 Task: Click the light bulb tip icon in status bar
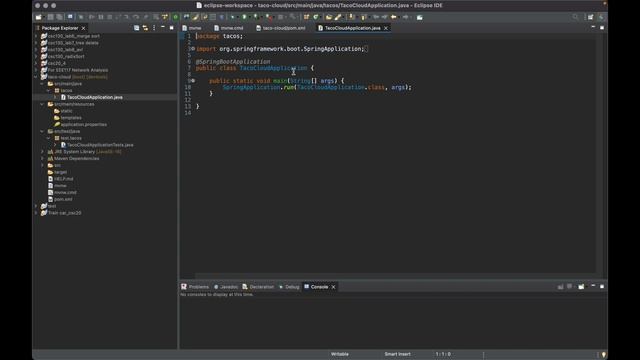(604, 354)
